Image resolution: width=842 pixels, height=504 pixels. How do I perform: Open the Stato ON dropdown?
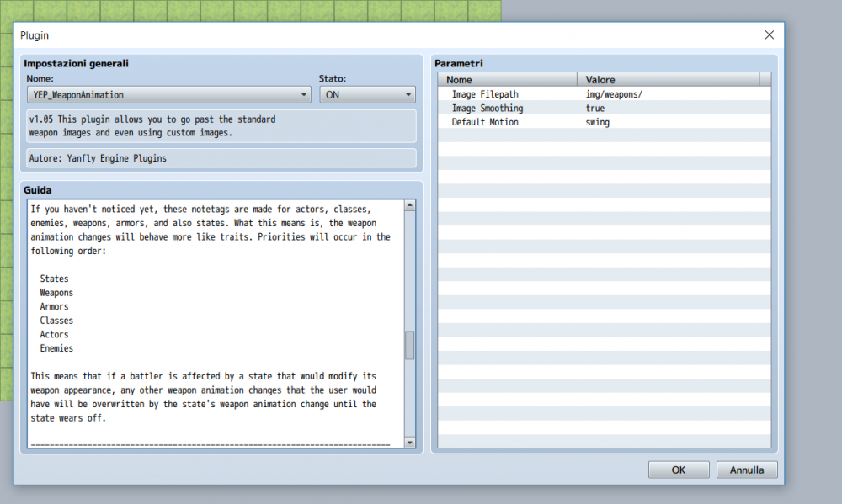tap(367, 95)
